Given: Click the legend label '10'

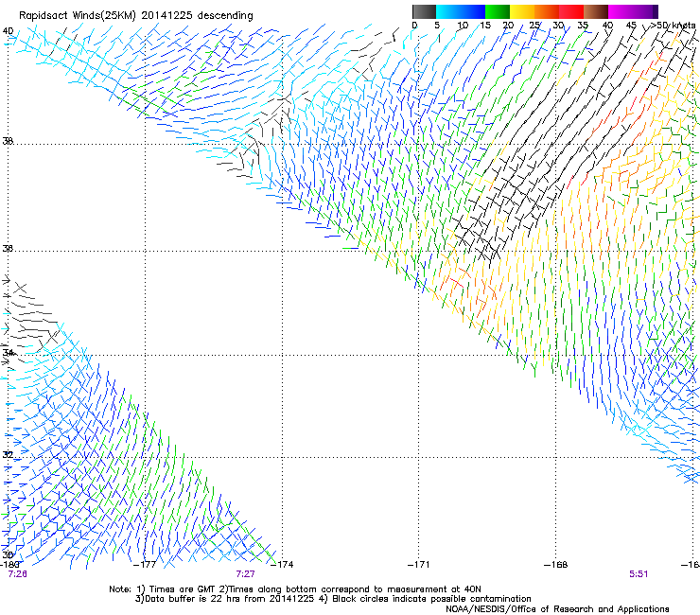Looking at the screenshot, I should (463, 26).
